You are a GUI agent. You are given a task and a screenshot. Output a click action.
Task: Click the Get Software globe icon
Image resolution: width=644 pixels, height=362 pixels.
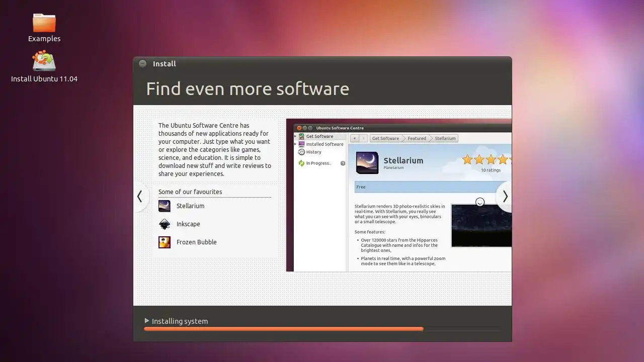(x=301, y=136)
